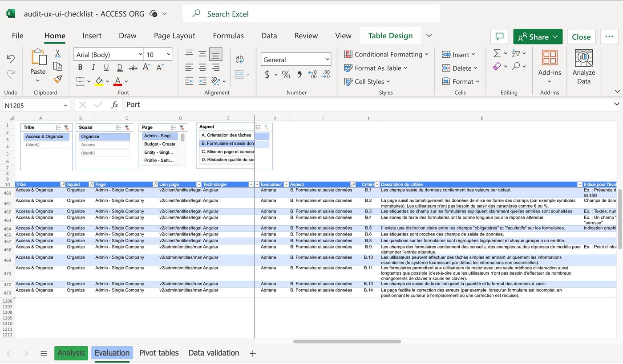This screenshot has height=364, width=623.
Task: Switch to the Pivot tables sheet
Action: [x=159, y=353]
